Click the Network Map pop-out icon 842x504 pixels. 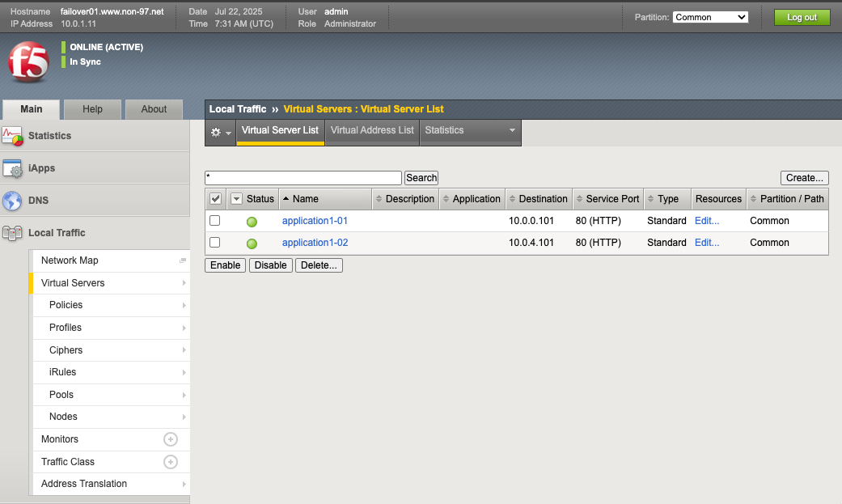click(183, 260)
